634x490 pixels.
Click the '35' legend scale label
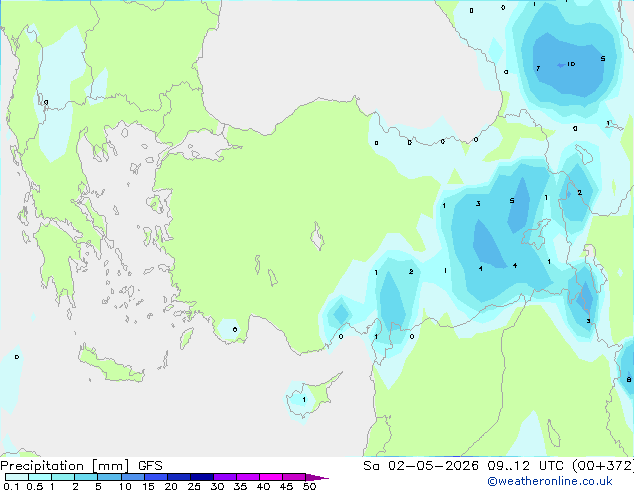[240, 486]
